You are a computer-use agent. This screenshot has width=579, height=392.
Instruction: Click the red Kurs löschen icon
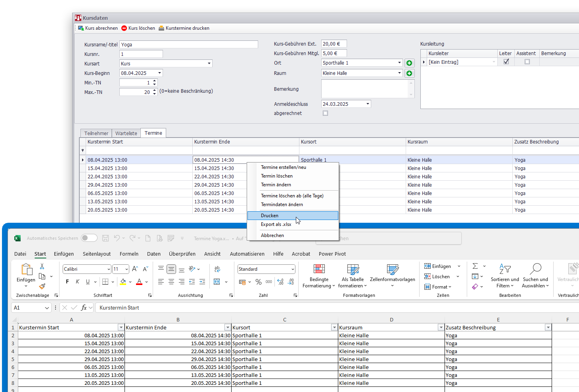124,28
